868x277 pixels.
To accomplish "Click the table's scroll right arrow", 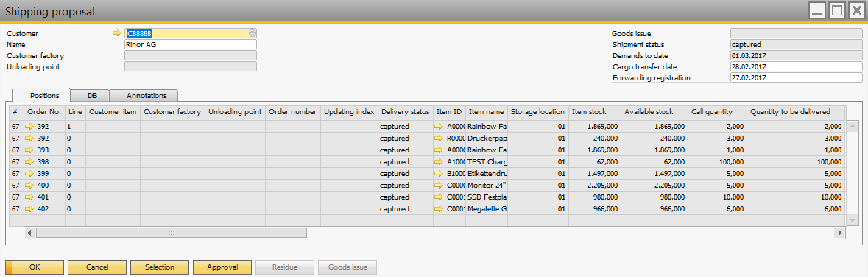I will 840,234.
